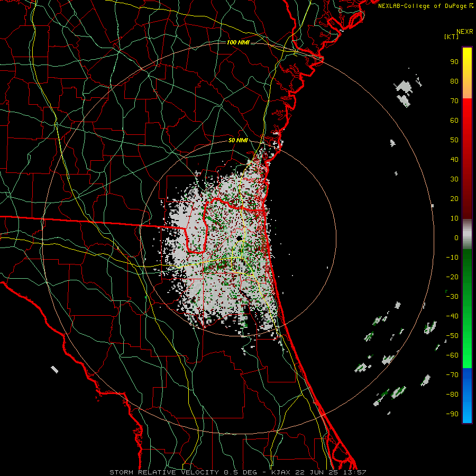The height and width of the screenshot is (476, 476).
Task: Pick the blue bottom segment of the color bar
Action: pyautogui.click(x=467, y=396)
